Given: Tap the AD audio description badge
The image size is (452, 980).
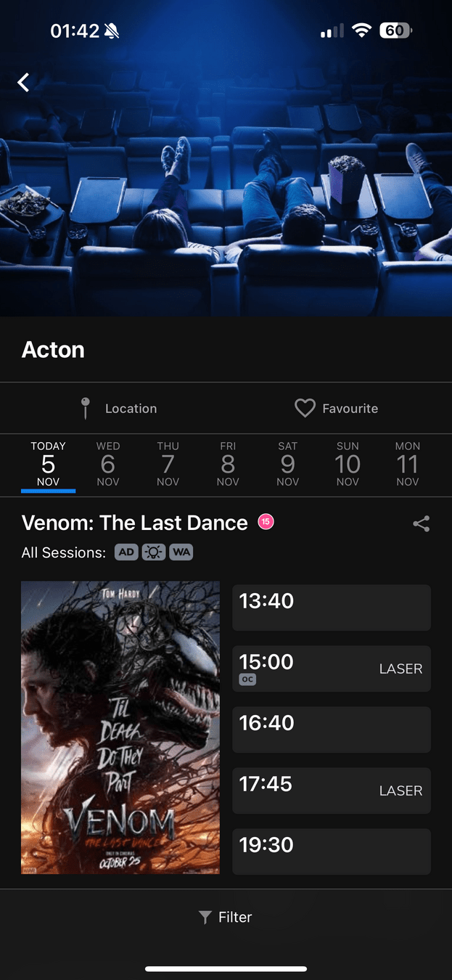Looking at the screenshot, I should [x=126, y=552].
